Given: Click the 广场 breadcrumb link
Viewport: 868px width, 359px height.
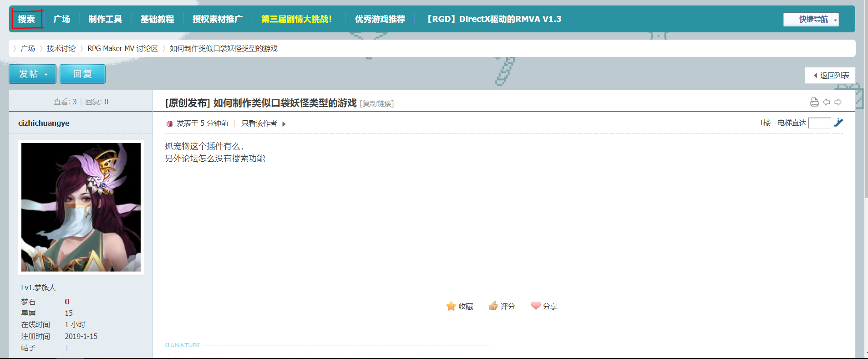Looking at the screenshot, I should tap(28, 48).
